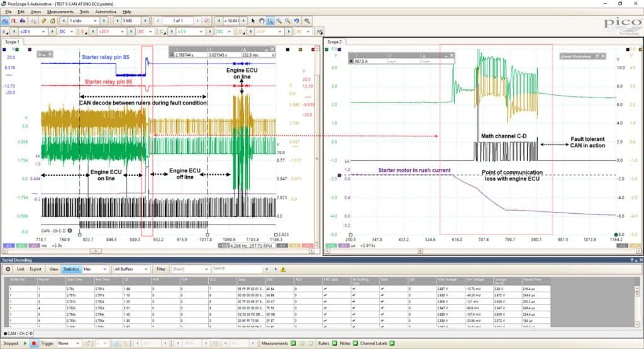644x349 pixels.
Task: Open the 5 MS samples dropdown
Action: click(x=131, y=21)
